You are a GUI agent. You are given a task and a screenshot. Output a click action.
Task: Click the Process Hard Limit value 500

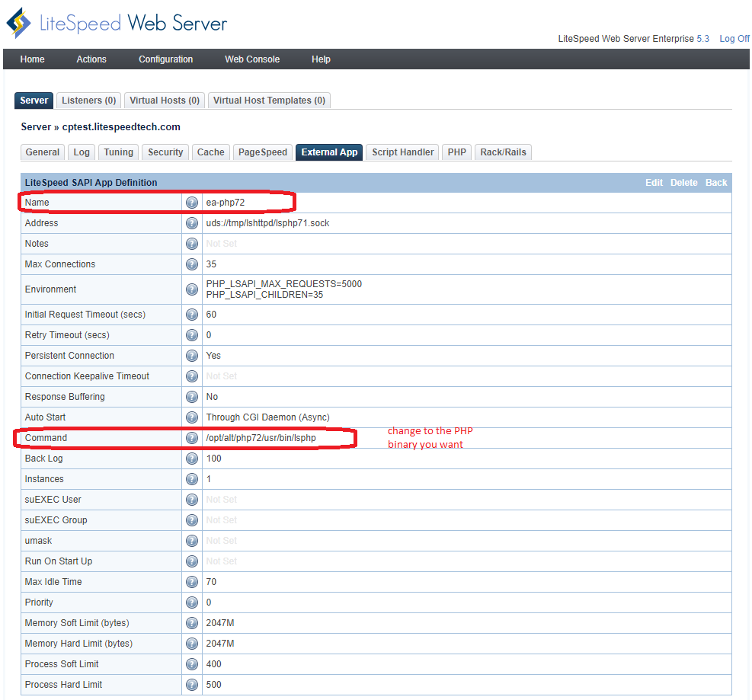pyautogui.click(x=214, y=685)
